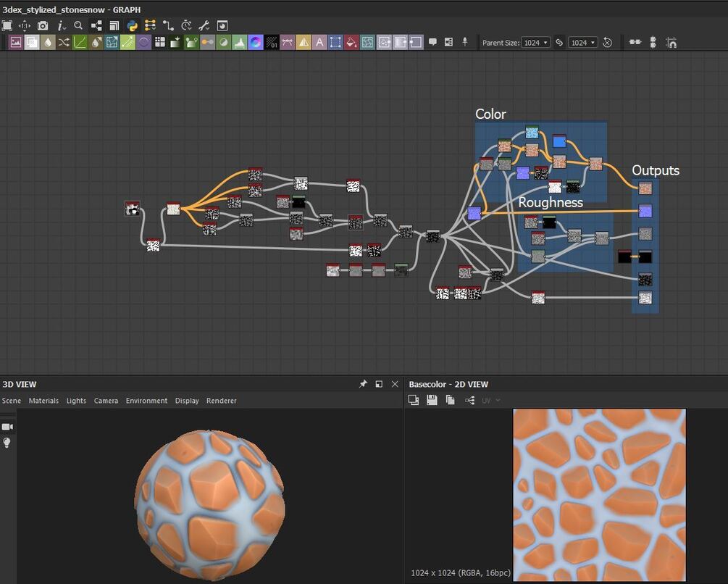Open the Parent Size width dropdown

click(x=535, y=43)
